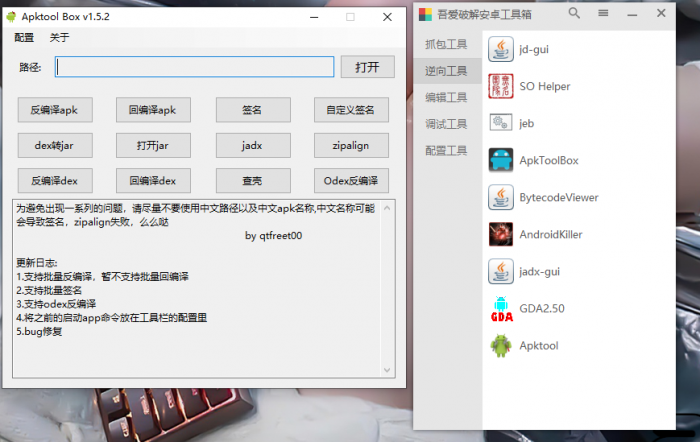This screenshot has width=700, height=442.
Task: Click the BytecodeViewer Java icon
Action: [500, 197]
